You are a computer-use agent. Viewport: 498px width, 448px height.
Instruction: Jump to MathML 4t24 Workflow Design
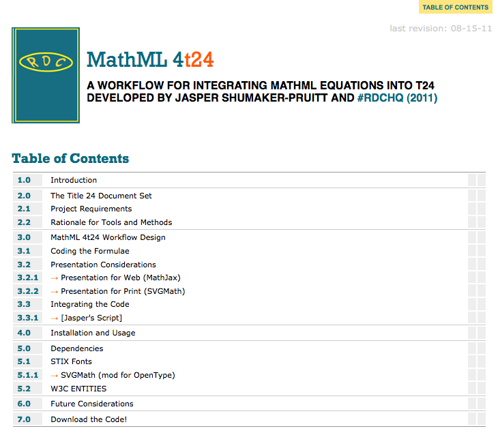coord(108,237)
